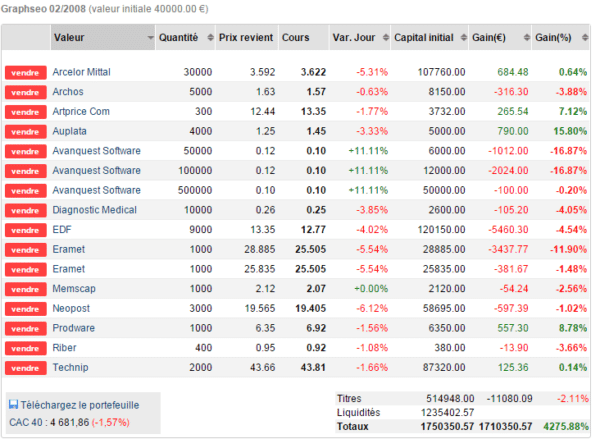Screen dimensions: 600x439
Task: Sell the Artprice Com position
Action: (x=26, y=112)
